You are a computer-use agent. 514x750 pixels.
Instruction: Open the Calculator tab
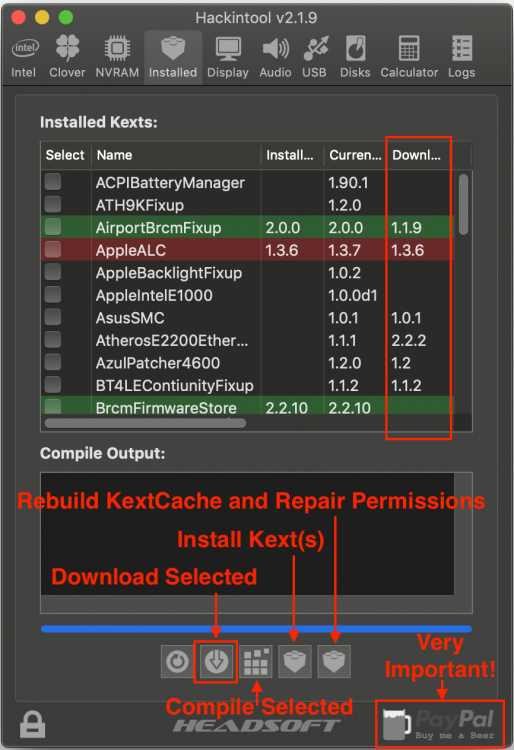pos(409,58)
